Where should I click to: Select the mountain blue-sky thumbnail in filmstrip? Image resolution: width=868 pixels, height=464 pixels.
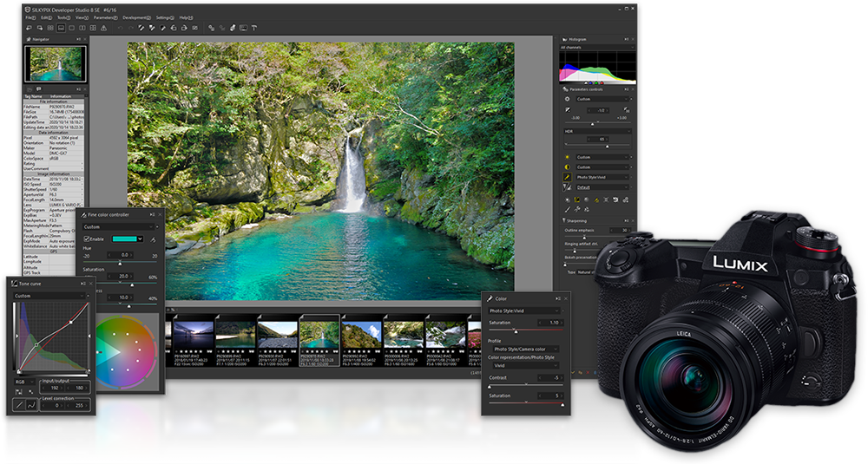362,335
